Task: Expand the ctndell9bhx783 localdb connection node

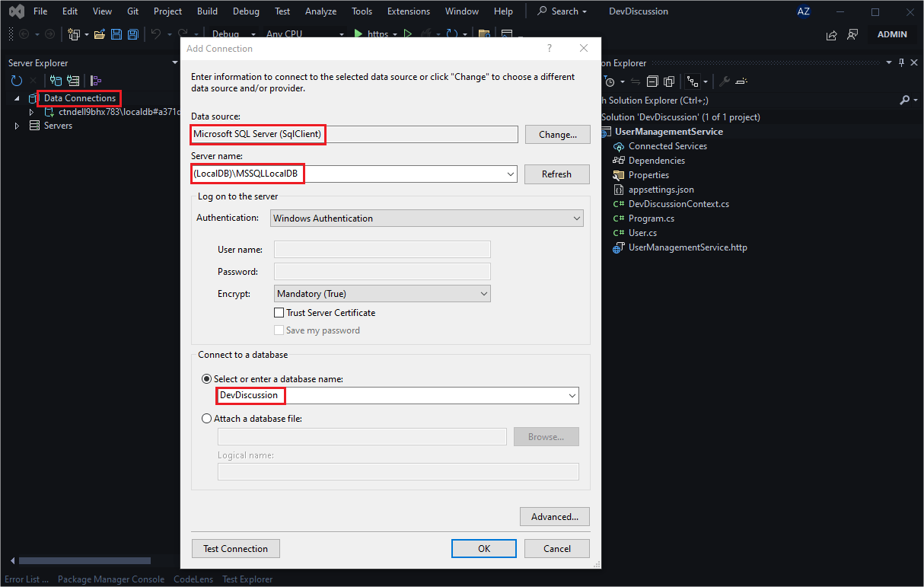Action: (31, 112)
